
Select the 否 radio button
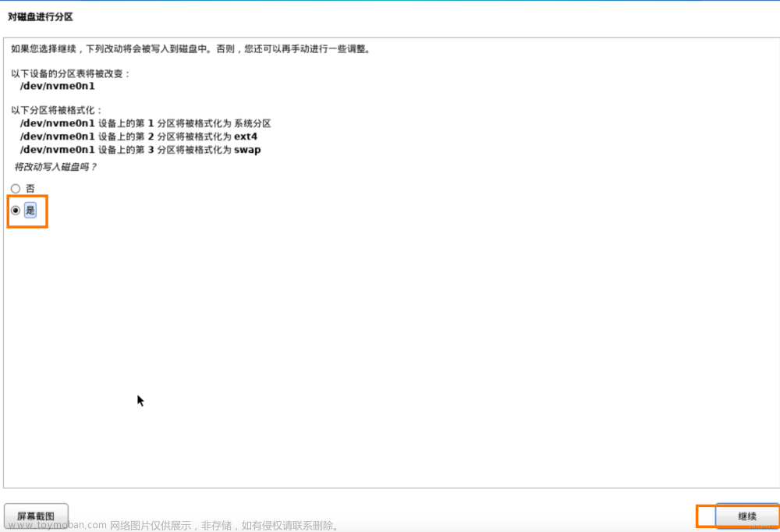point(16,189)
